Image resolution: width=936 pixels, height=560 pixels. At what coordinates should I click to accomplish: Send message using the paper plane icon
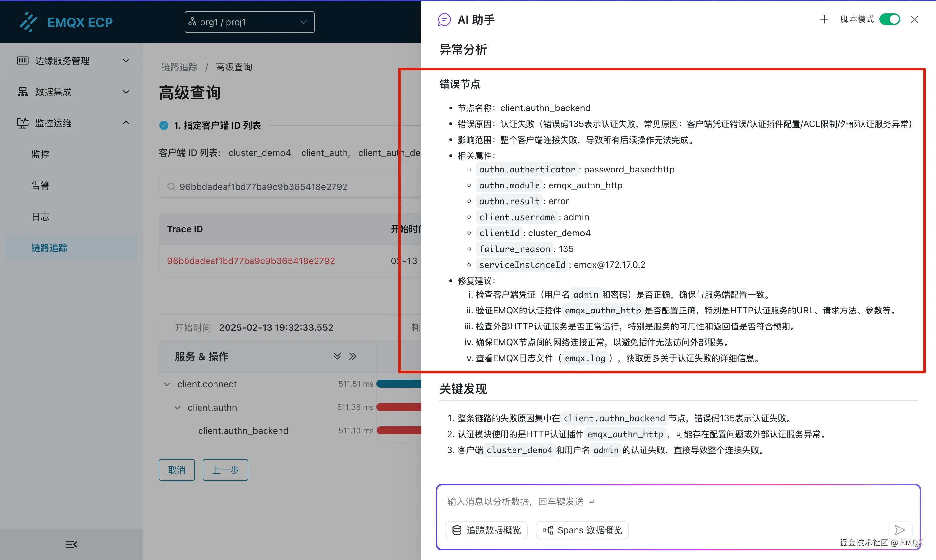[900, 530]
